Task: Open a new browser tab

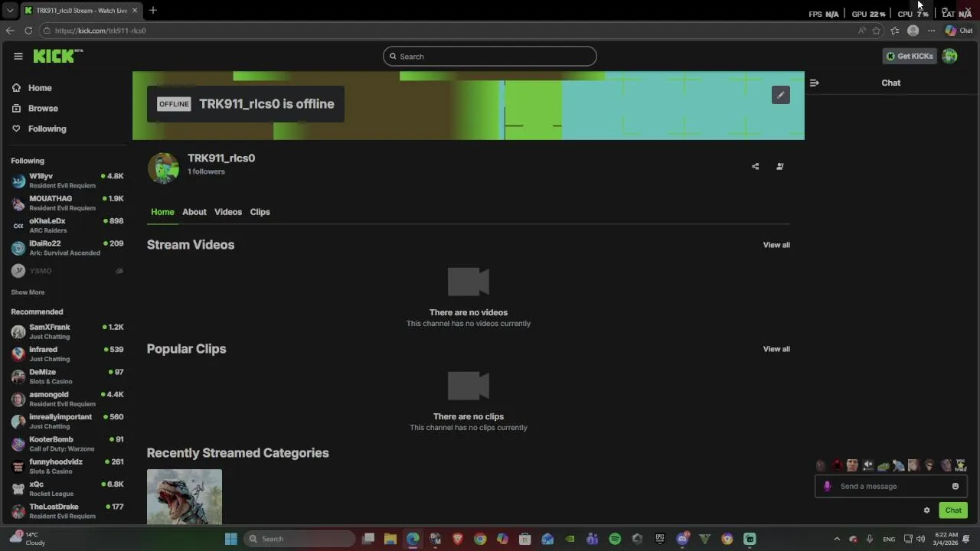Action: click(x=152, y=10)
